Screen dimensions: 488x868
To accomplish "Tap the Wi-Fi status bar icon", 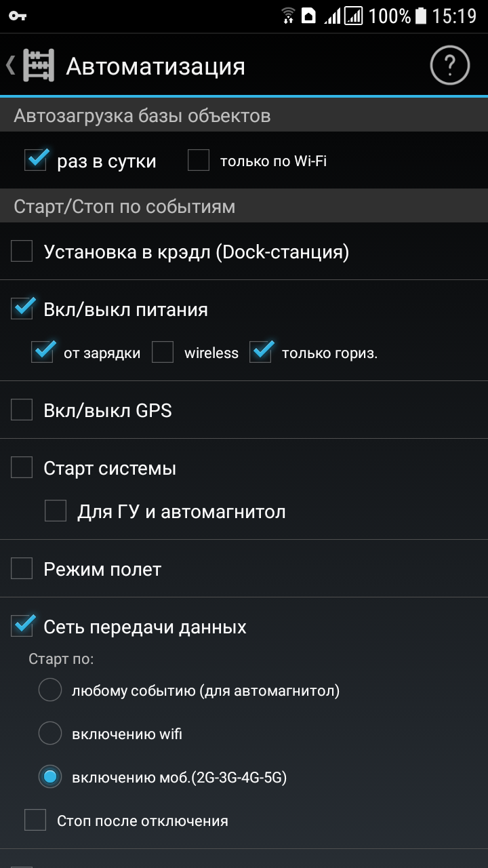I will click(289, 16).
